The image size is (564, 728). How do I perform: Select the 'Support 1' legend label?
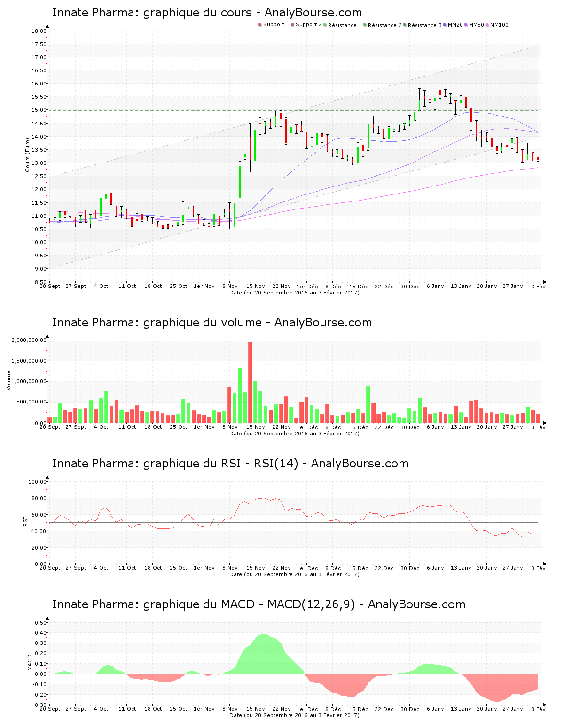tap(276, 25)
